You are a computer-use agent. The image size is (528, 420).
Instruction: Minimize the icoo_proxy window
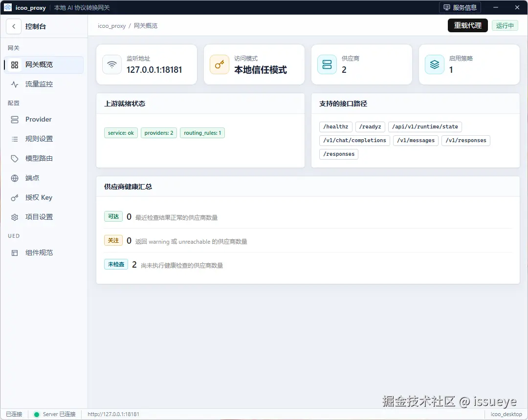point(496,7)
